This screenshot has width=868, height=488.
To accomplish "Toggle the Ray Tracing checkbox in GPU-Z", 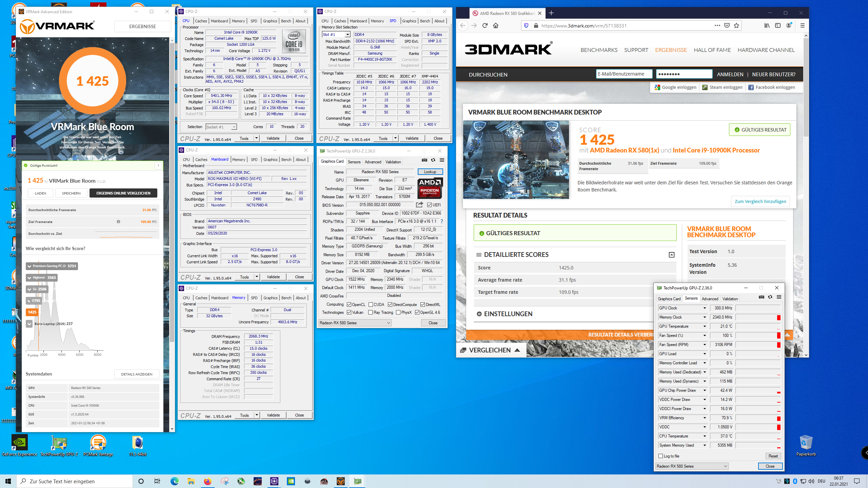I will click(x=371, y=312).
